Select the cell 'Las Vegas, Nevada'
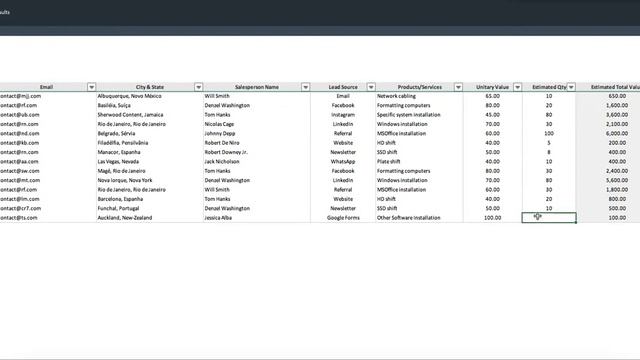640x360 pixels. [150, 162]
